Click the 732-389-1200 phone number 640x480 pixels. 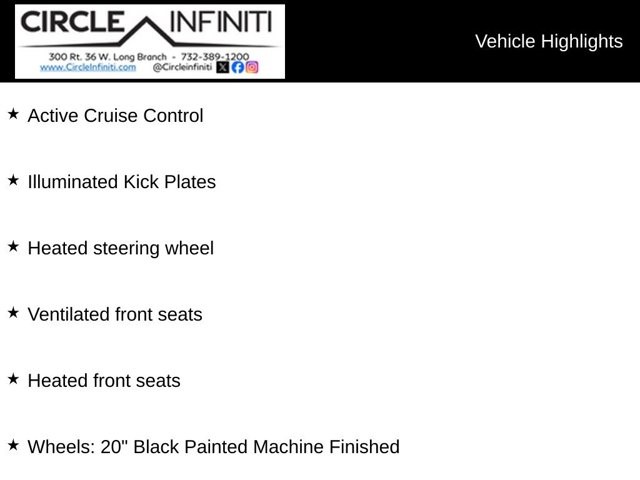(x=215, y=56)
